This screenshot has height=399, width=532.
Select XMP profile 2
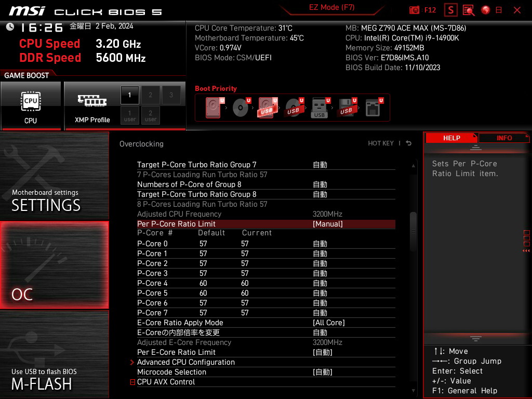[x=150, y=95]
